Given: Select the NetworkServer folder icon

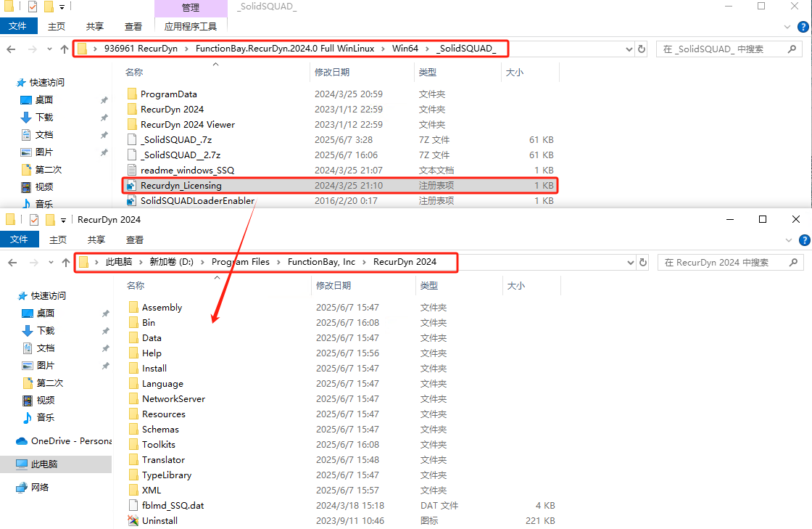Looking at the screenshot, I should coord(134,399).
